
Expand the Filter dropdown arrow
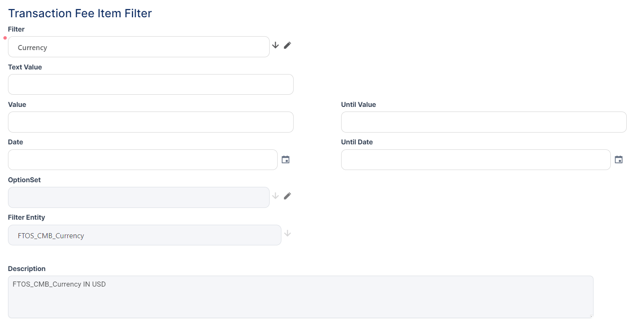(276, 45)
